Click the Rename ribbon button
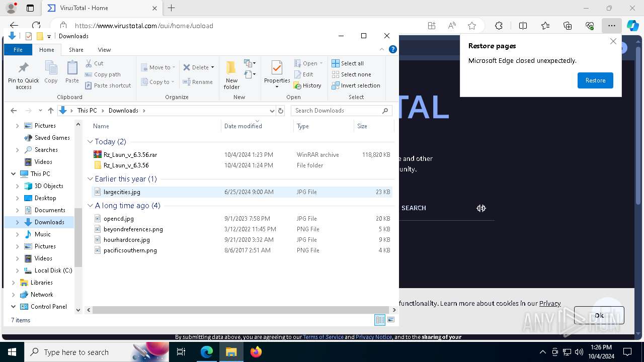The height and width of the screenshot is (362, 644). pos(198,82)
